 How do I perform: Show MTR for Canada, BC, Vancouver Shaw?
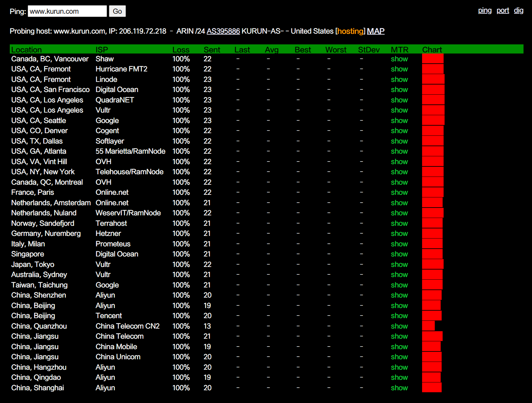coord(399,59)
